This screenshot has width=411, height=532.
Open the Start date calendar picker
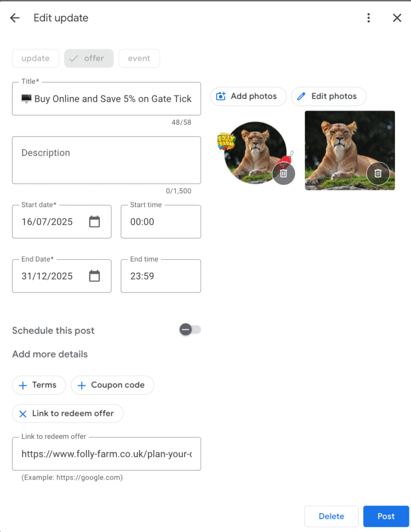pyautogui.click(x=94, y=222)
